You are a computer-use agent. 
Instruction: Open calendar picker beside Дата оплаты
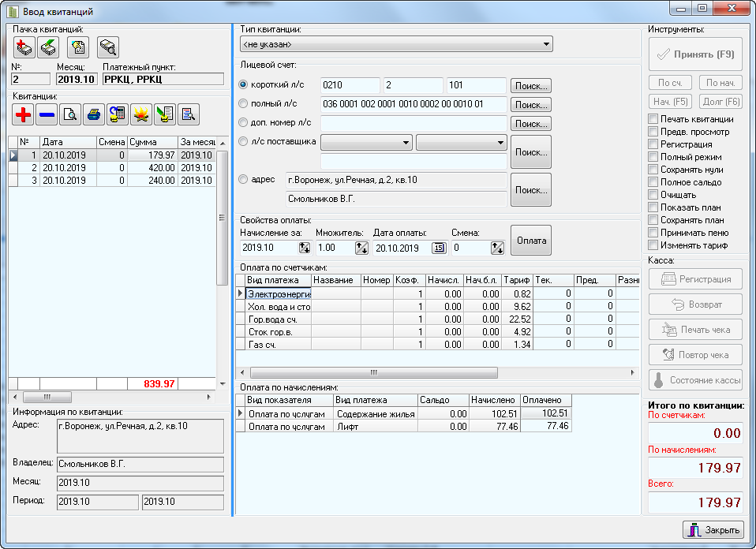439,248
